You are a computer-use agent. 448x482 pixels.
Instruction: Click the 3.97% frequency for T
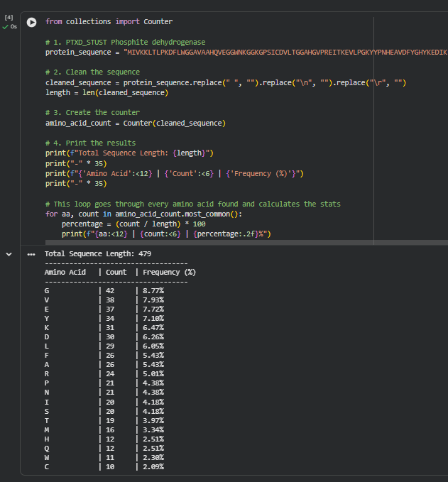(x=153, y=420)
